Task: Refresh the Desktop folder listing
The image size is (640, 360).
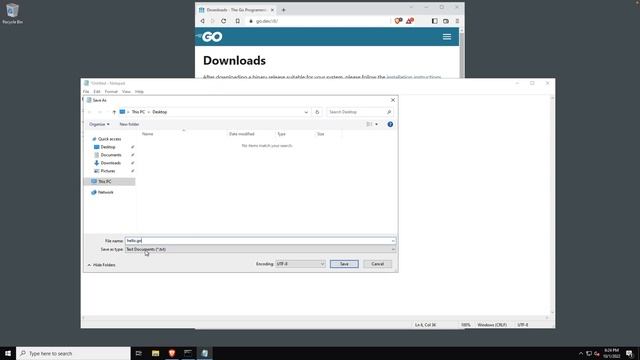Action: (x=317, y=112)
